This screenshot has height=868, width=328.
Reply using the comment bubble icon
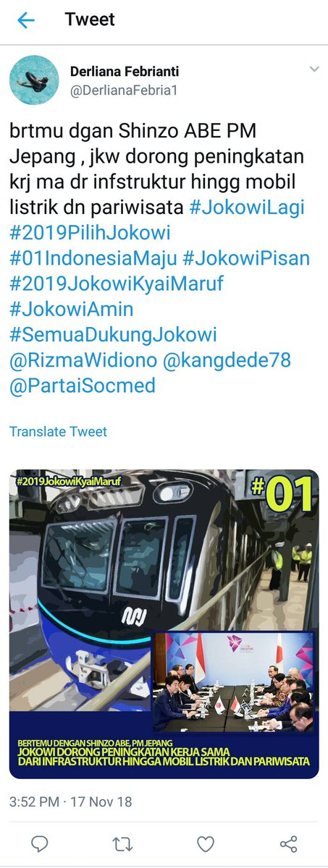coord(41,843)
